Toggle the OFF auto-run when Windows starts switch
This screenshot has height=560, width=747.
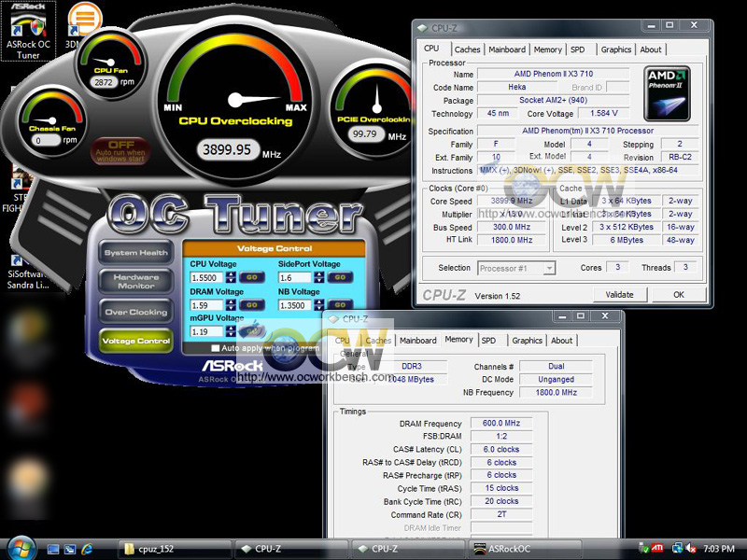point(120,151)
